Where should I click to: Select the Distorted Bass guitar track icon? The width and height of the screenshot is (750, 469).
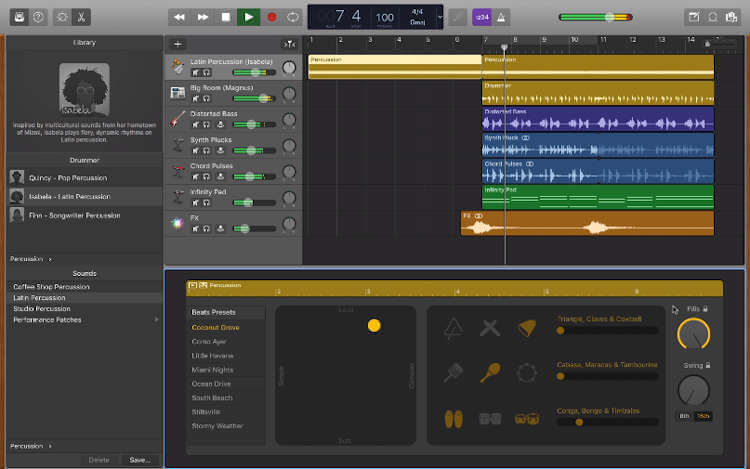pyautogui.click(x=177, y=119)
